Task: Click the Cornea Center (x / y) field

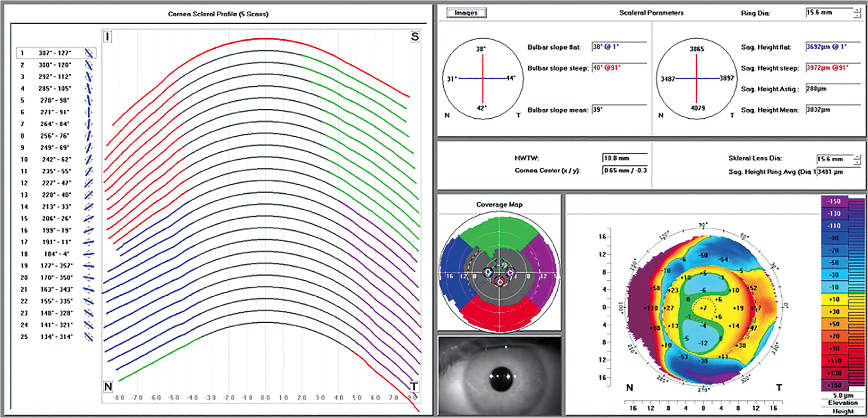Action: click(625, 170)
